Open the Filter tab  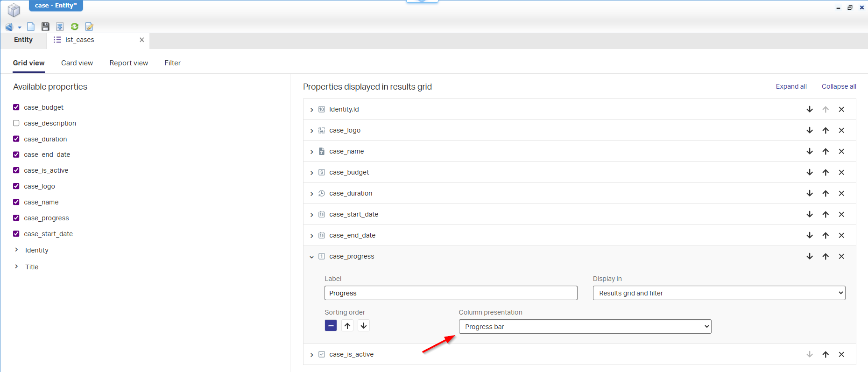pos(172,63)
